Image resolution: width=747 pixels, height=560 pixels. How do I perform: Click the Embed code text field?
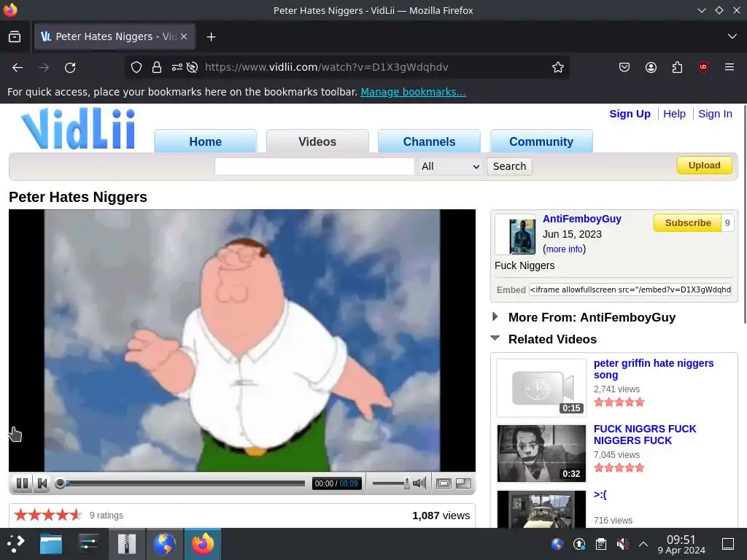click(x=630, y=289)
